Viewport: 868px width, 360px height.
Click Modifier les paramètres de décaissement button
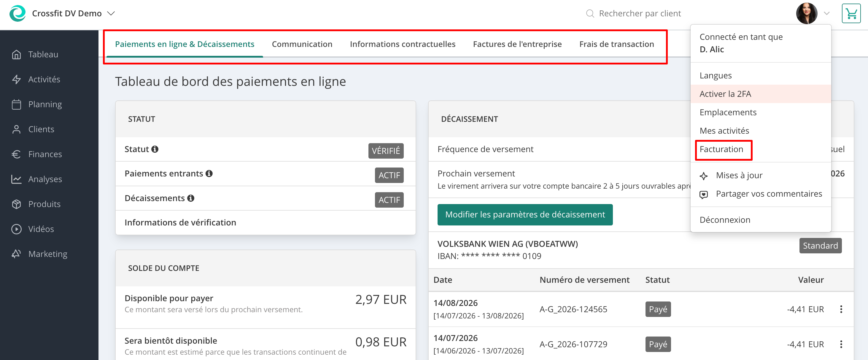(525, 214)
